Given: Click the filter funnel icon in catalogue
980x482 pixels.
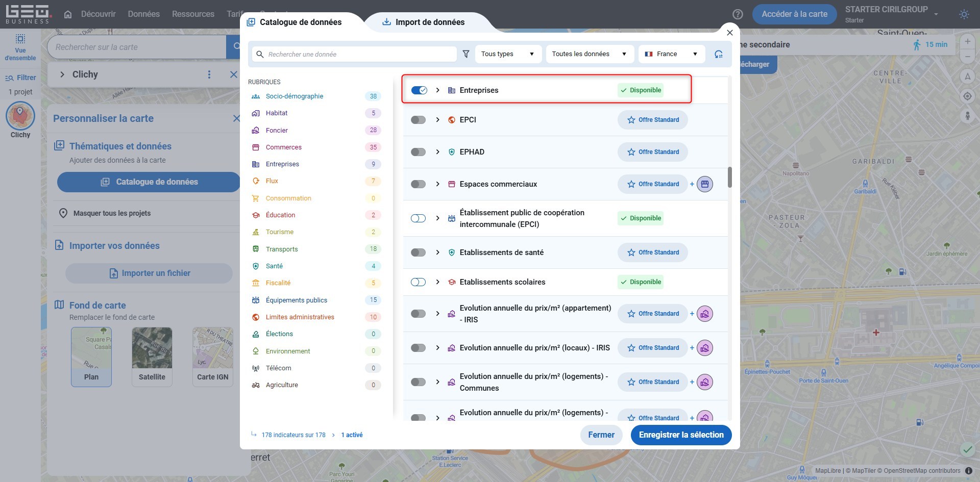Looking at the screenshot, I should (465, 54).
